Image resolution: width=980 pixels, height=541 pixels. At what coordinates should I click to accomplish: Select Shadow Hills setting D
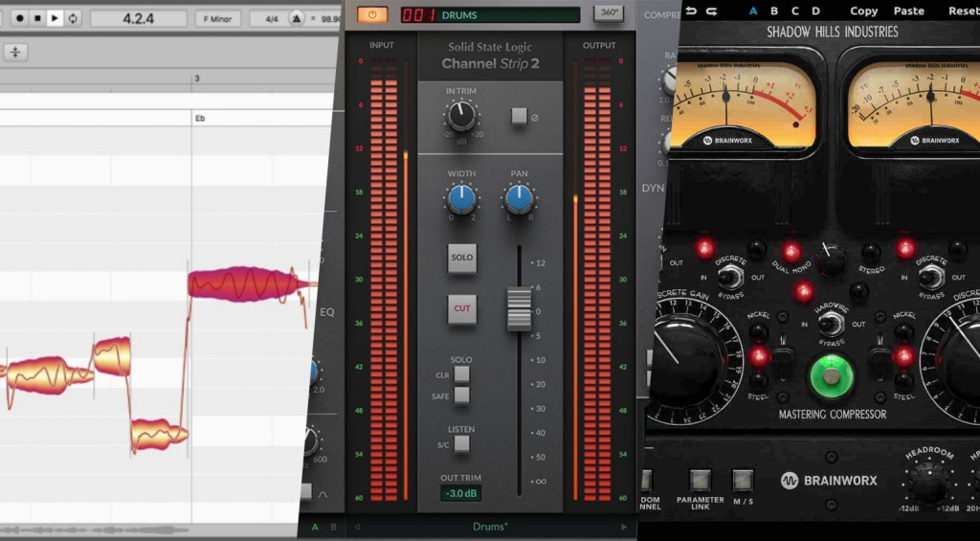[815, 11]
